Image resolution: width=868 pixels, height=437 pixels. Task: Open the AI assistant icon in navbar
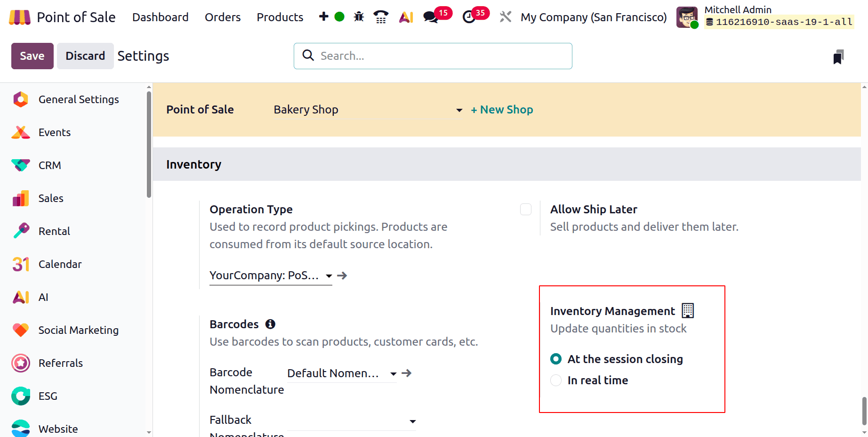tap(406, 17)
